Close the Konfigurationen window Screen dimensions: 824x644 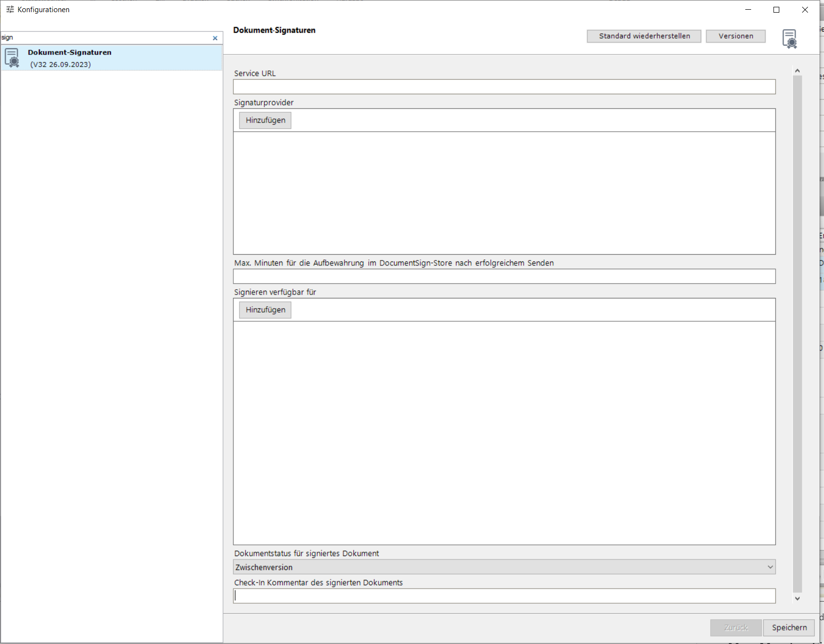[x=805, y=10]
